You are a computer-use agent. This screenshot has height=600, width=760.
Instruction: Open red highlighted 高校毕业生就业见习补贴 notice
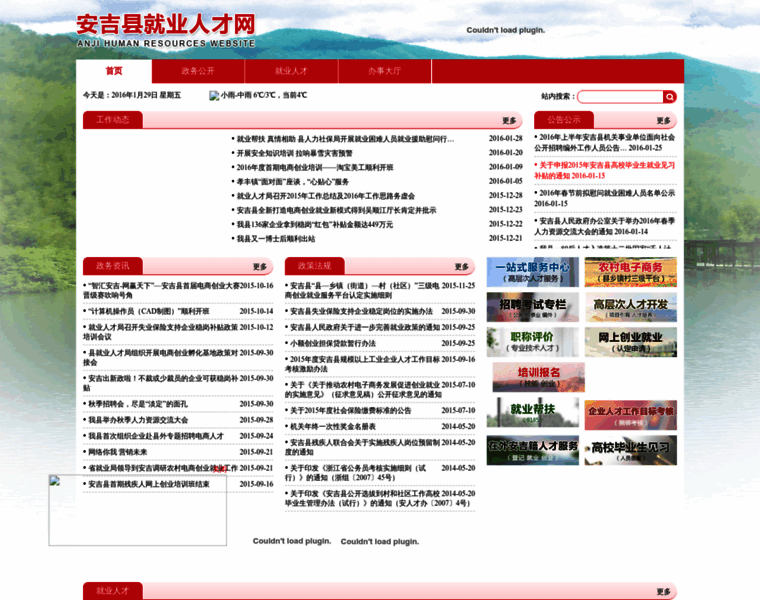point(606,170)
